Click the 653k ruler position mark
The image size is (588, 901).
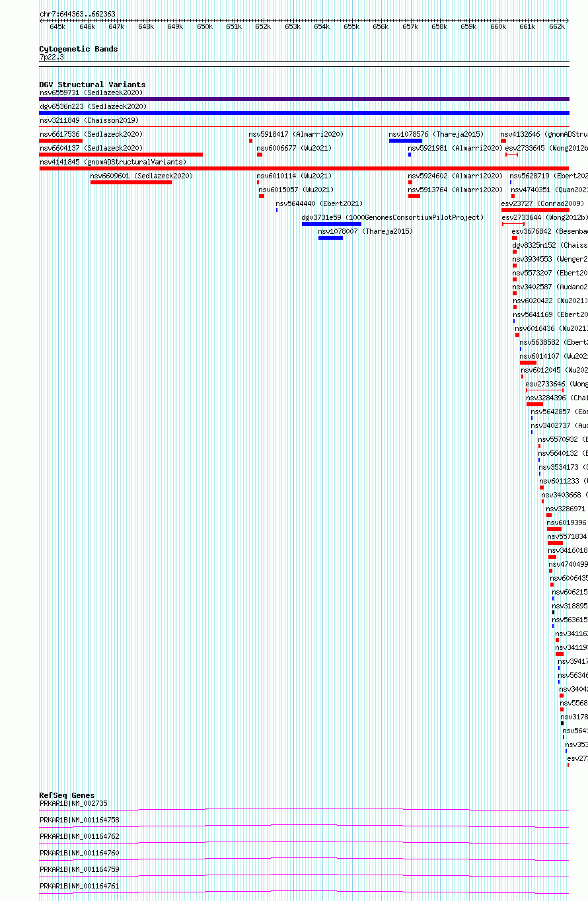coord(293,26)
